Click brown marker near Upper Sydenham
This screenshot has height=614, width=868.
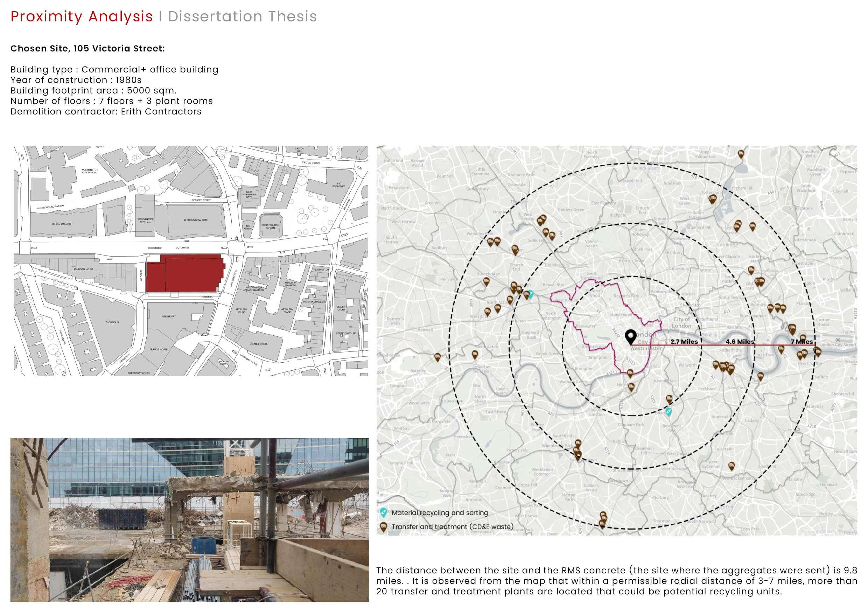click(x=731, y=466)
